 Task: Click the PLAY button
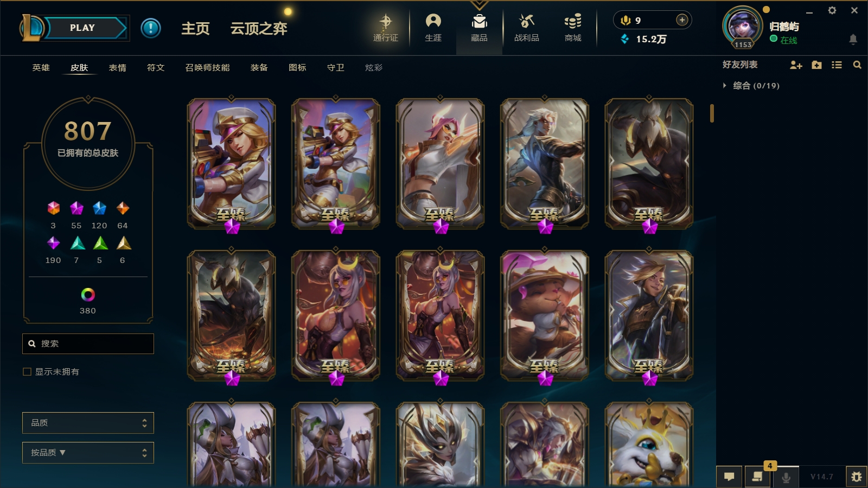82,28
